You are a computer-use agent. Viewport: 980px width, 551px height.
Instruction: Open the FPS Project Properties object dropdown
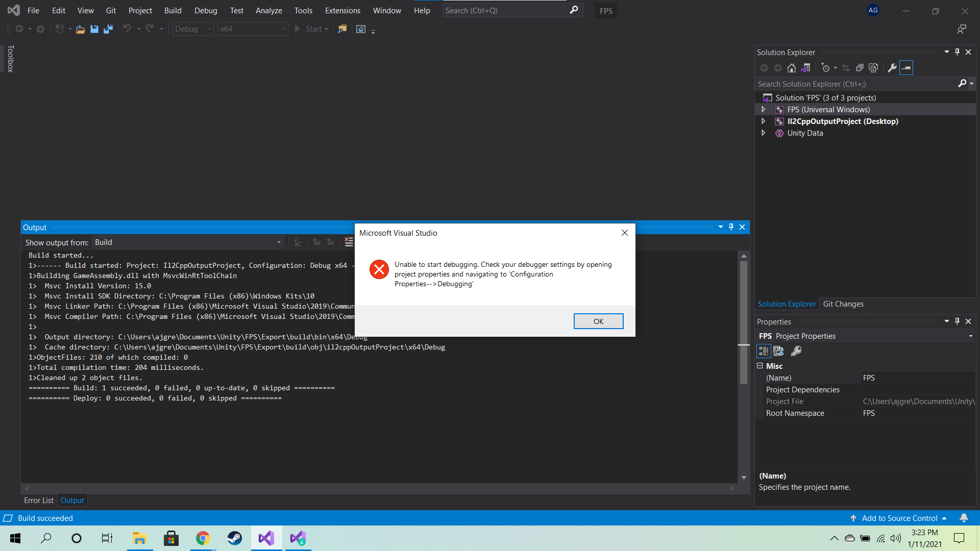point(970,336)
